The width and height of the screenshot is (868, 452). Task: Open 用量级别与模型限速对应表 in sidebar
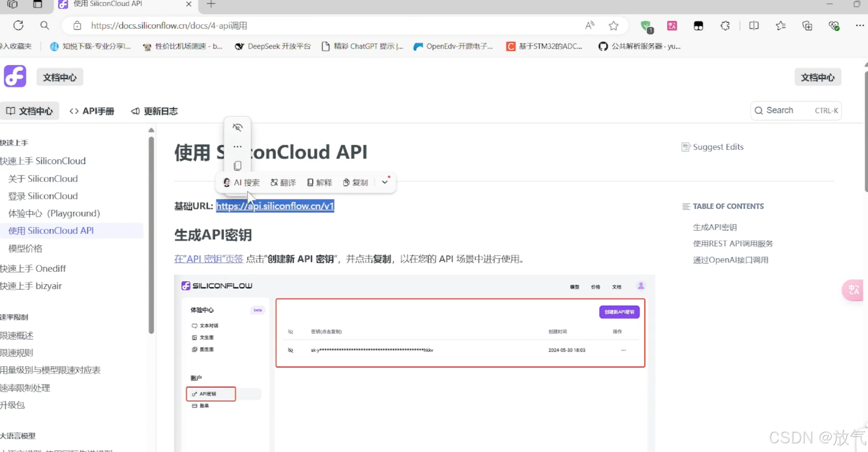[50, 370]
